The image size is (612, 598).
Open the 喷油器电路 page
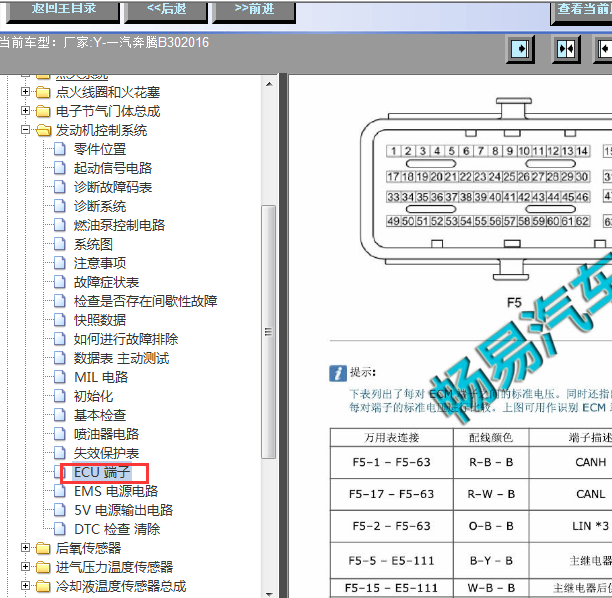107,434
